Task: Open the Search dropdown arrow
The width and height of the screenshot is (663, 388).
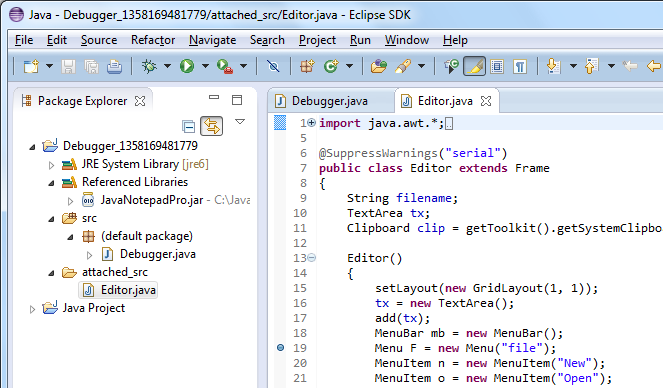Action: tap(422, 66)
